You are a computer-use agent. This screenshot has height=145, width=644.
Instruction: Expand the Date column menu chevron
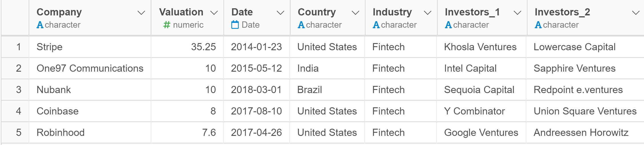pyautogui.click(x=281, y=13)
